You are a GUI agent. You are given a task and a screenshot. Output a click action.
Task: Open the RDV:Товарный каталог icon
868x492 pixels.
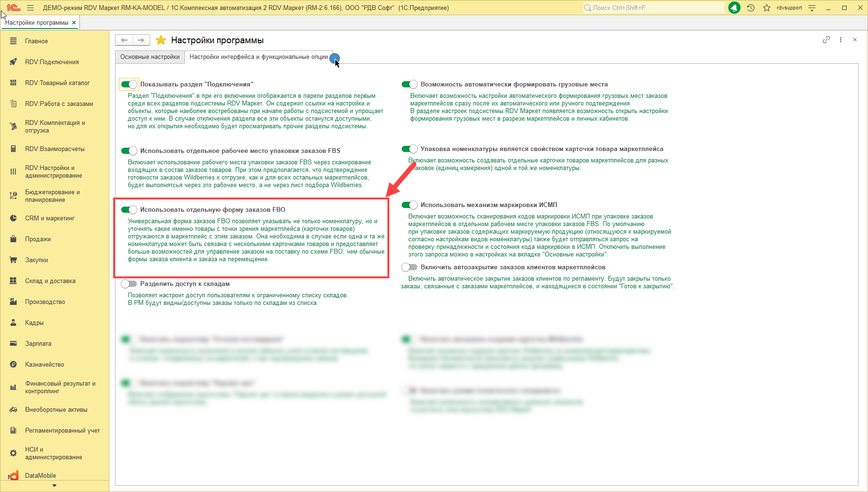tap(13, 83)
